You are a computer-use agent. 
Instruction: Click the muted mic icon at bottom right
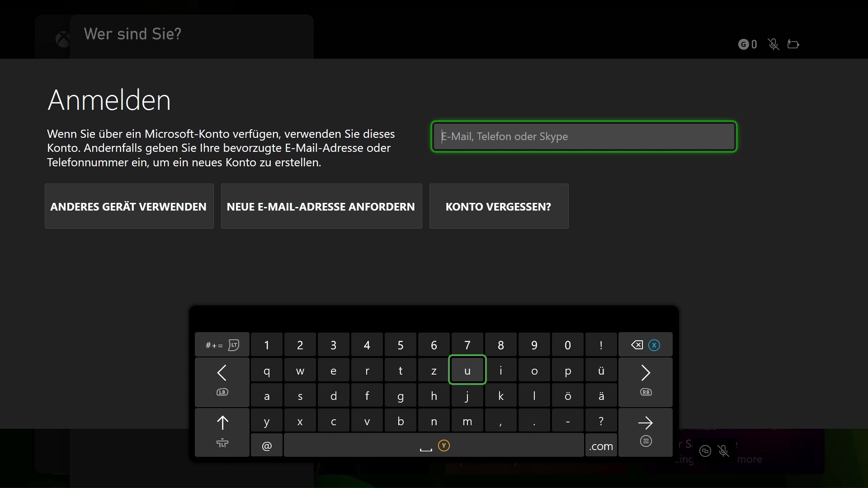(723, 451)
